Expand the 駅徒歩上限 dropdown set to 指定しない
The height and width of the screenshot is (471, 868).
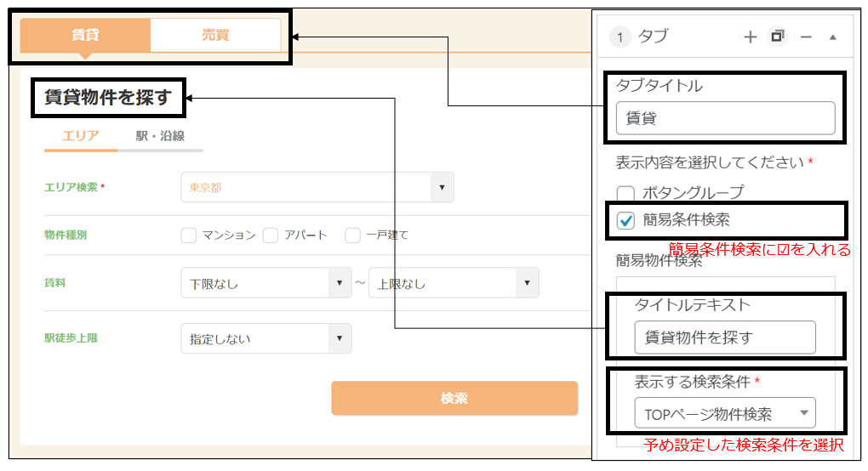tap(266, 338)
